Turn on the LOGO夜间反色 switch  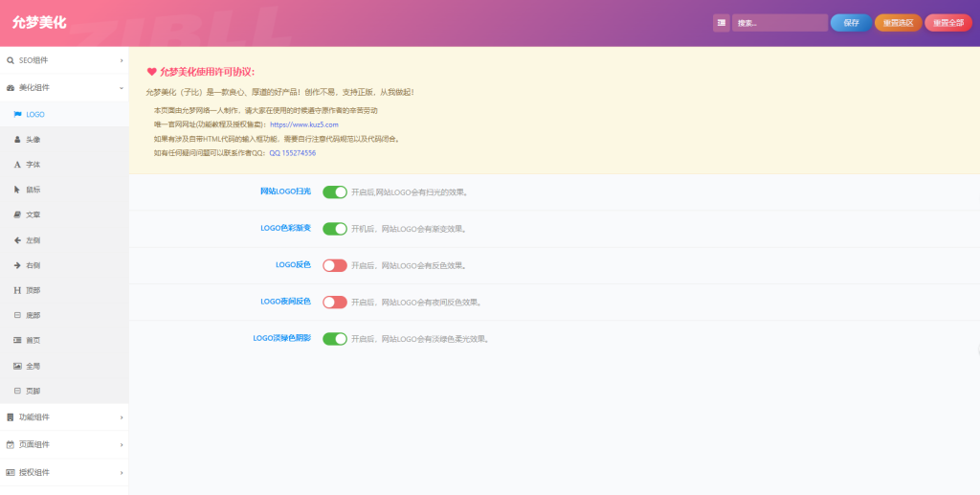point(334,303)
